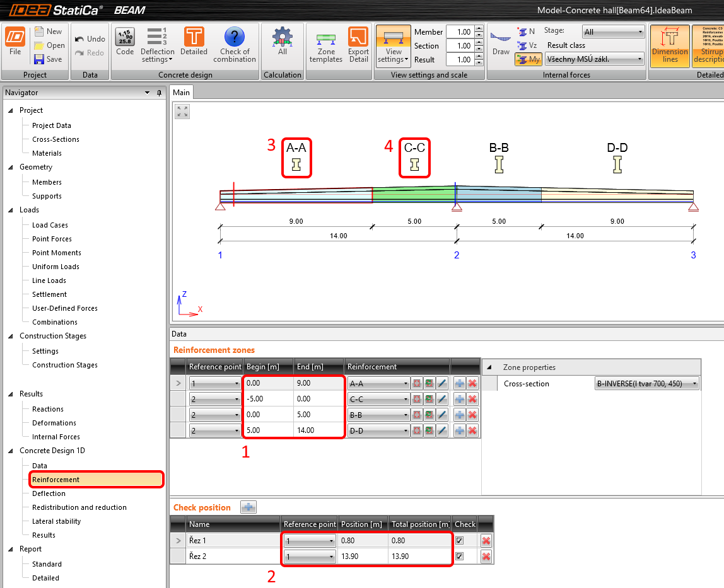Collapse the Concrete Design 1D node
724x588 pixels.
[x=10, y=451]
